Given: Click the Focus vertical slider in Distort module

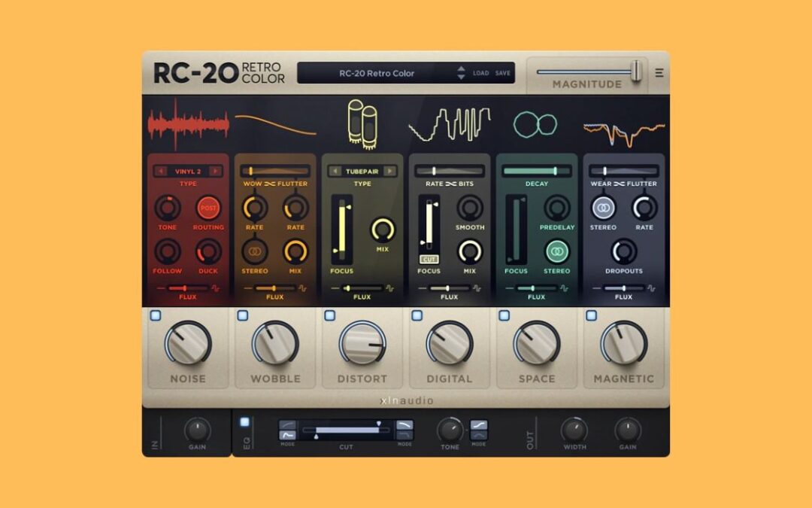Looking at the screenshot, I should coord(342,229).
